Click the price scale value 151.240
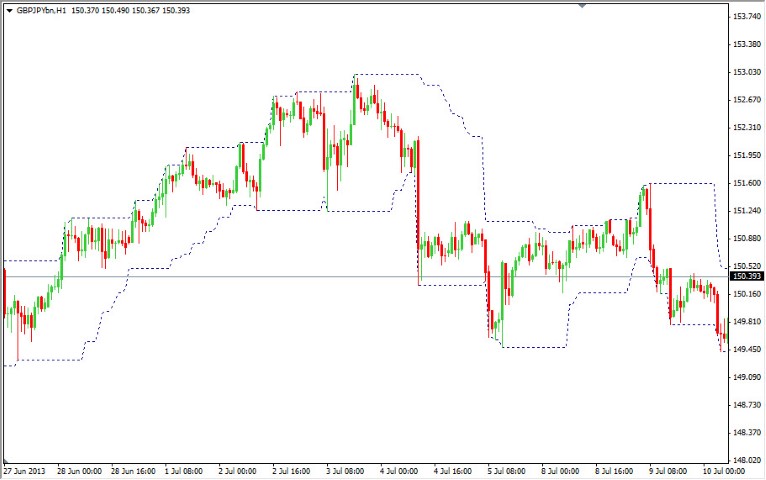766x480 pixels. (x=747, y=210)
